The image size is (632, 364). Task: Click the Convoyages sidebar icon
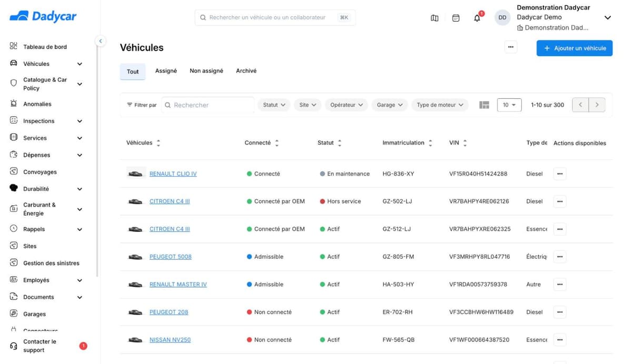14,171
